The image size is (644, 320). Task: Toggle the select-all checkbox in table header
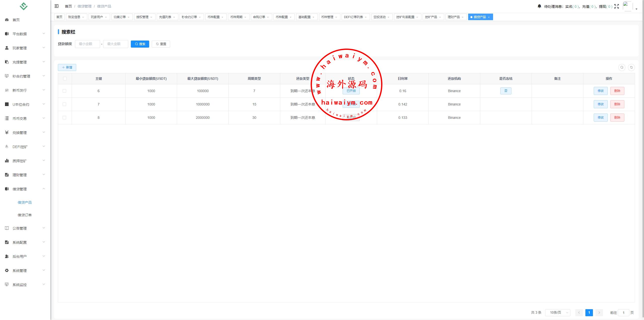coord(65,79)
